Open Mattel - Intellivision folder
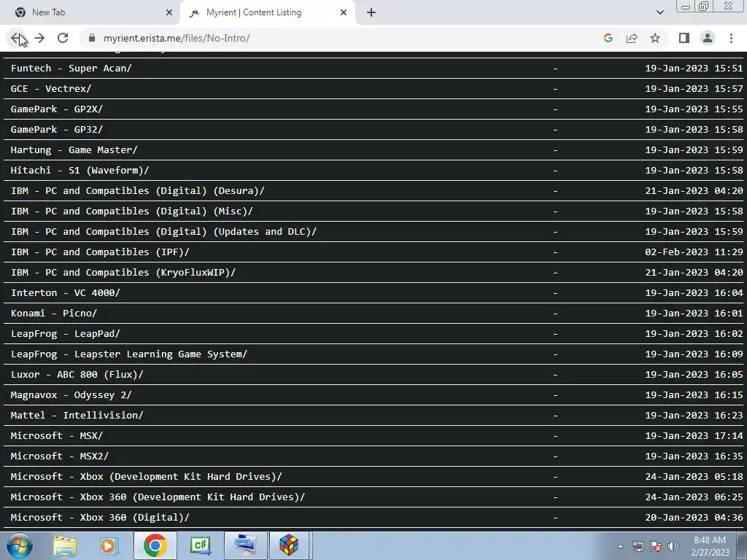Image resolution: width=747 pixels, height=560 pixels. click(77, 415)
